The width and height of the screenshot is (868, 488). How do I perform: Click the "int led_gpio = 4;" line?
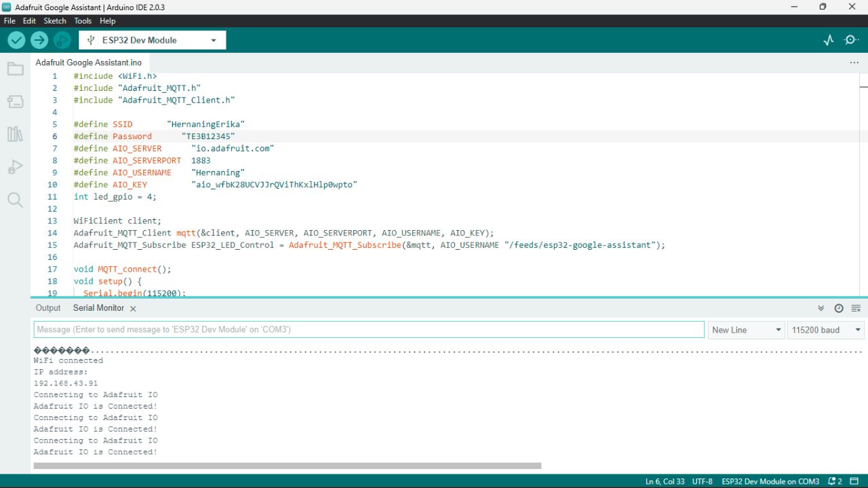pos(115,197)
